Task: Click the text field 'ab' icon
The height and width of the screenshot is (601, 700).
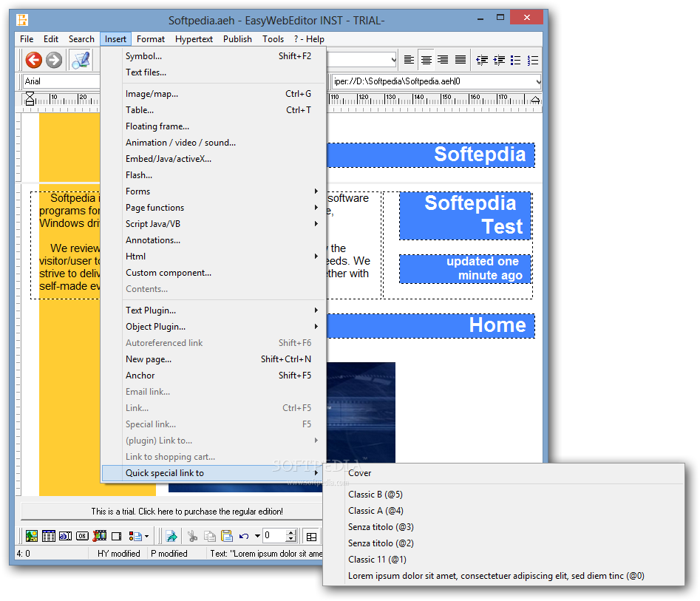Action: tap(65, 535)
